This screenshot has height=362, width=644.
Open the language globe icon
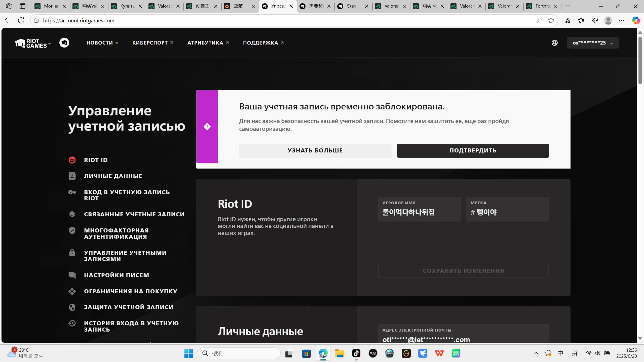(x=554, y=43)
